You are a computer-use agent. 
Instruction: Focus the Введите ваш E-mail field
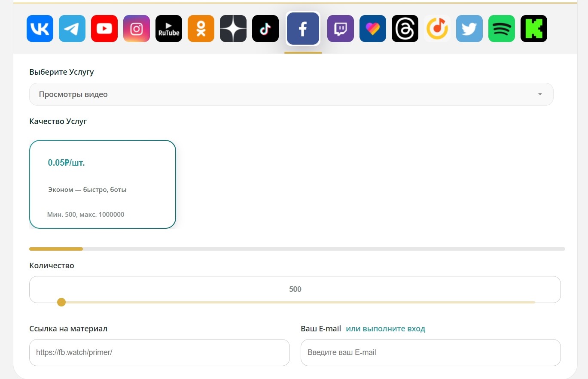(431, 352)
